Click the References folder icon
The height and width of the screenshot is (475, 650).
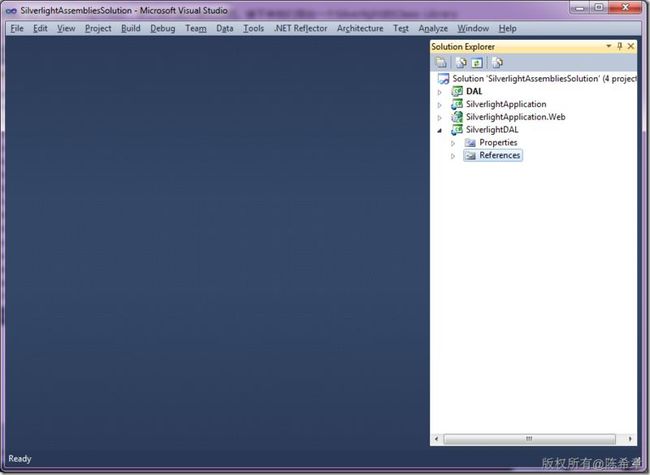coord(470,155)
